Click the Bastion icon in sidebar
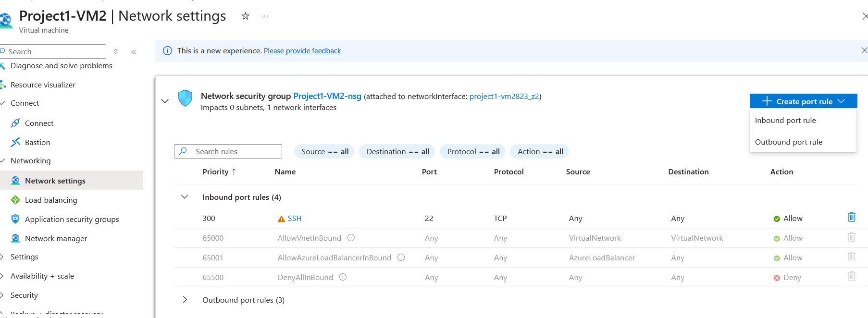This screenshot has height=318, width=868. (x=15, y=142)
